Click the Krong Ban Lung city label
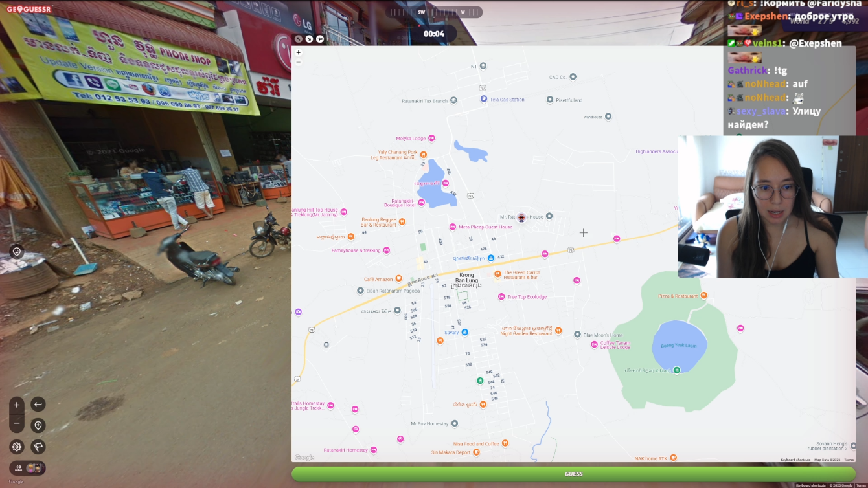 pyautogui.click(x=466, y=278)
